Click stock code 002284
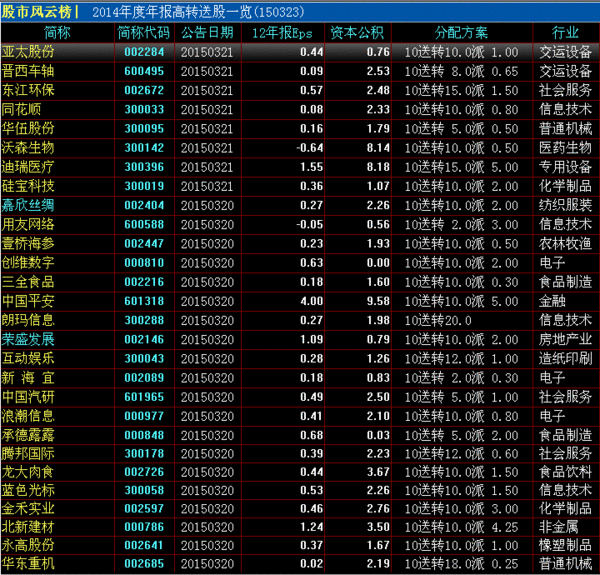 click(144, 52)
